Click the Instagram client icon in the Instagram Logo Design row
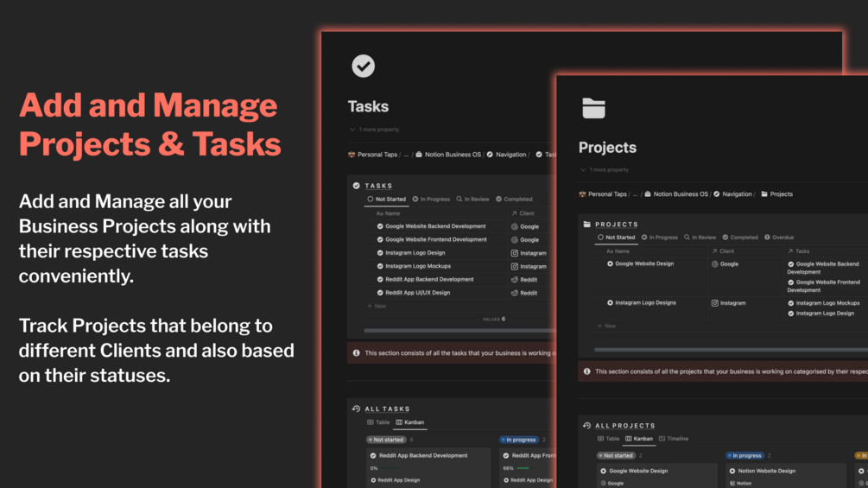Screen dimensions: 868x488 (514, 253)
